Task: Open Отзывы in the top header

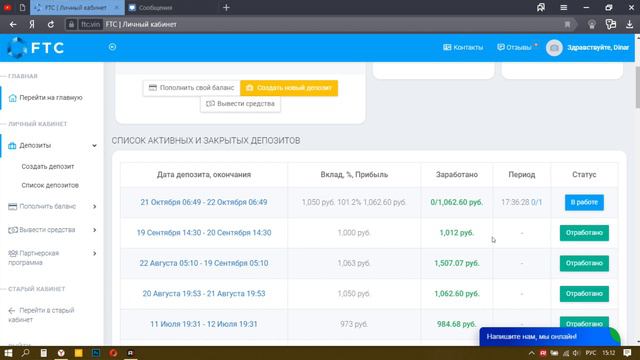Action: [x=514, y=47]
